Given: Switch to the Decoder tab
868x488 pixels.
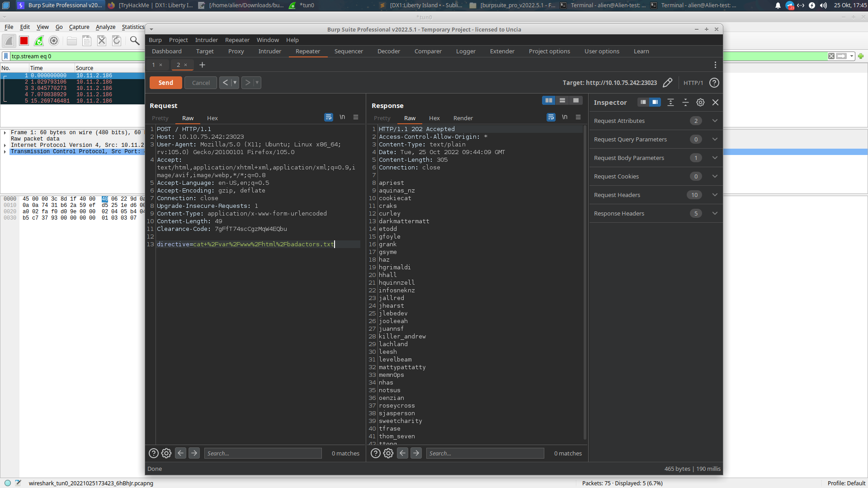Looking at the screenshot, I should [x=388, y=51].
